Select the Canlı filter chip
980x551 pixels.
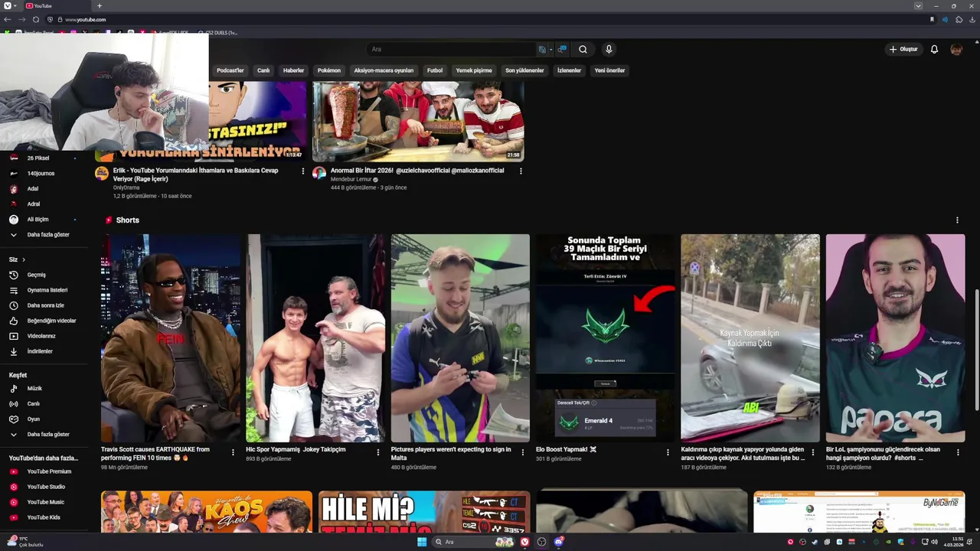pyautogui.click(x=263, y=70)
